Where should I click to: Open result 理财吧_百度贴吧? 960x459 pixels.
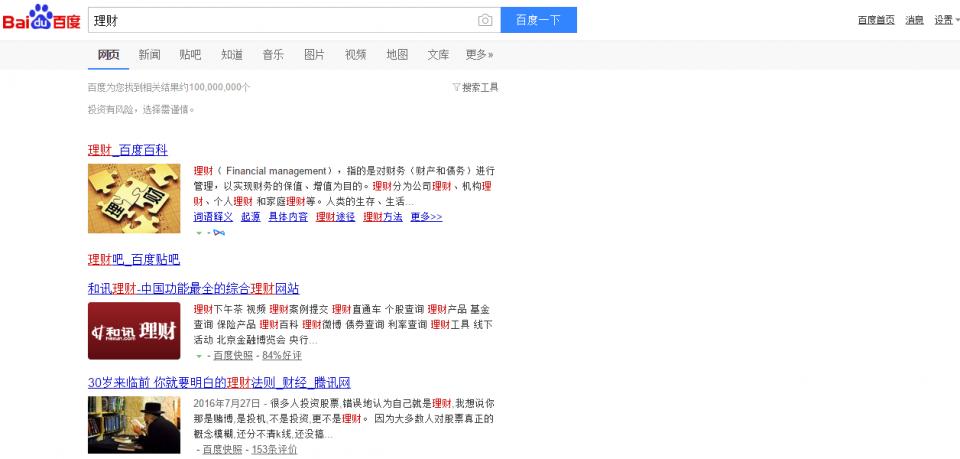point(134,259)
